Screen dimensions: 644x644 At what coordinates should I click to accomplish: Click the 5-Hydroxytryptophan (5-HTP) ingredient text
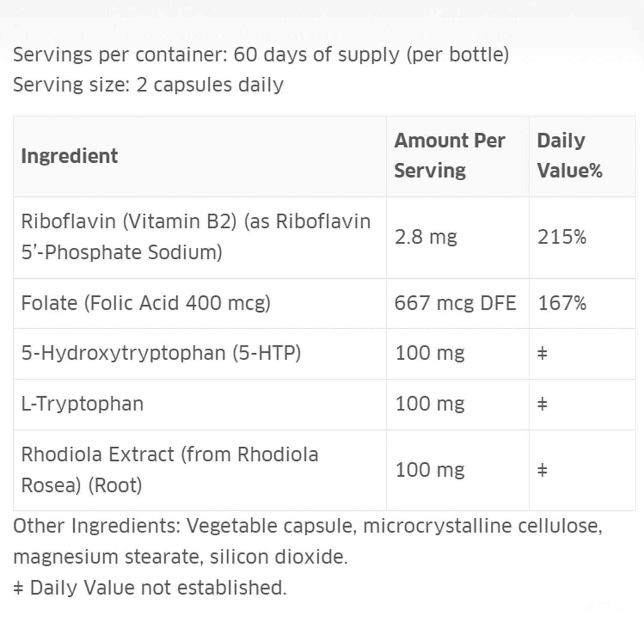coord(161,353)
